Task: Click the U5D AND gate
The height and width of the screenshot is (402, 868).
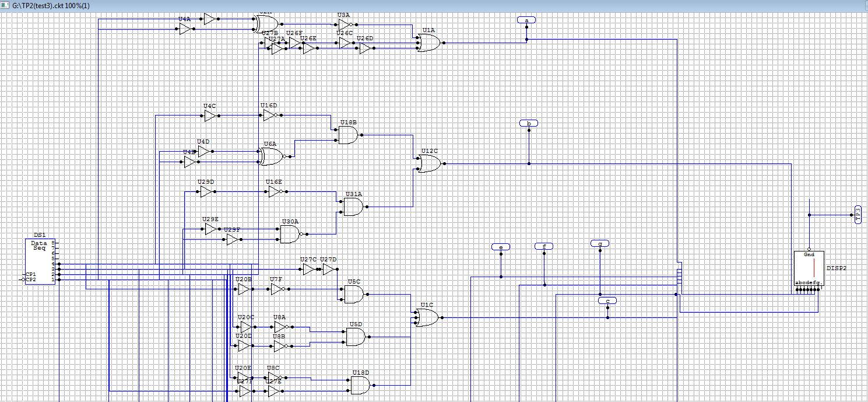Action: coord(356,337)
